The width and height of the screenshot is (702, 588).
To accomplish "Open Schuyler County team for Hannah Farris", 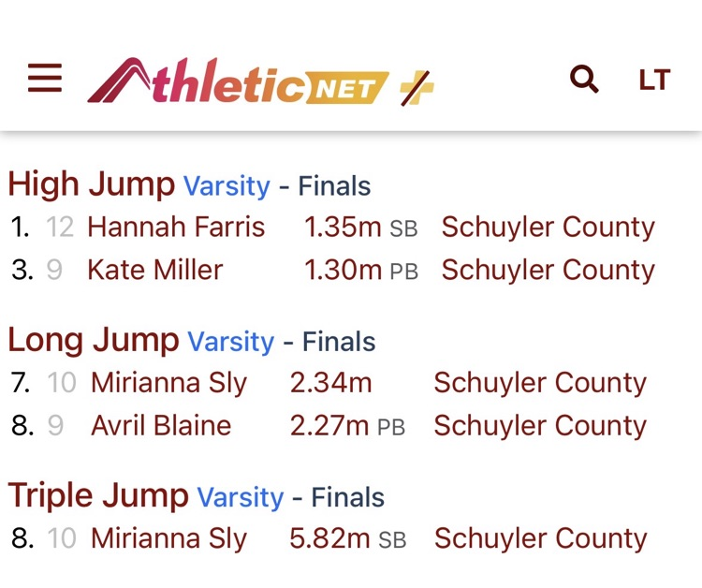I will 548,228.
